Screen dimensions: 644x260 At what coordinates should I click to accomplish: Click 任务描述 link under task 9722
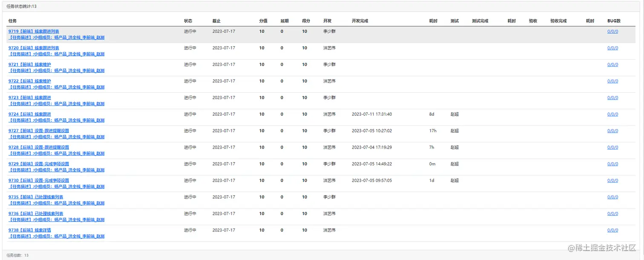tap(56, 87)
